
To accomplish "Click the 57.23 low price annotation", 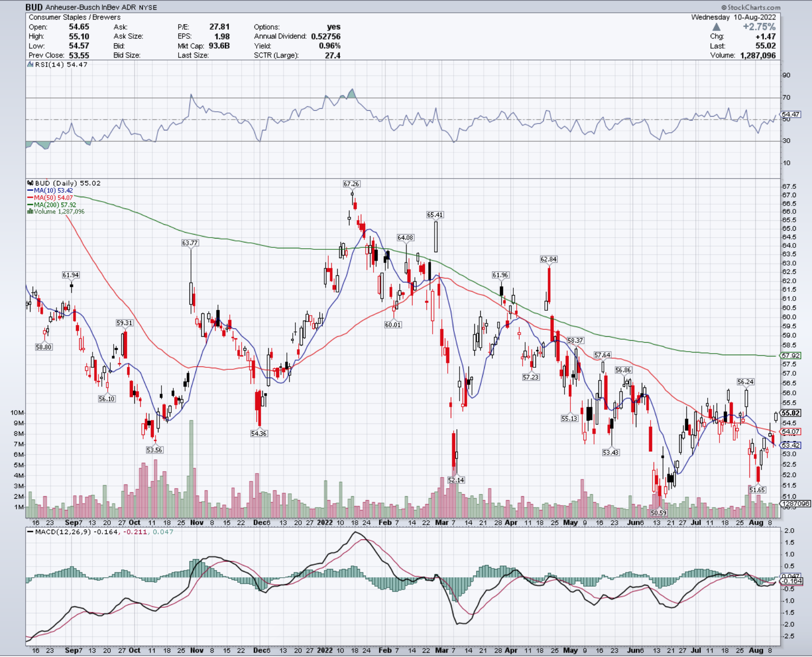I will tap(531, 377).
